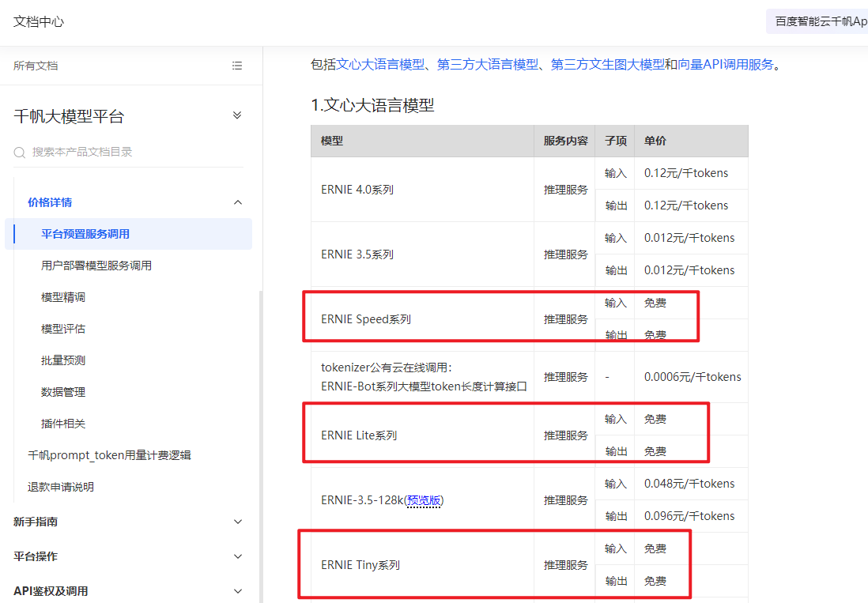Select 平台预置服务调用 in sidebar
This screenshot has width=868, height=603.
(128, 234)
